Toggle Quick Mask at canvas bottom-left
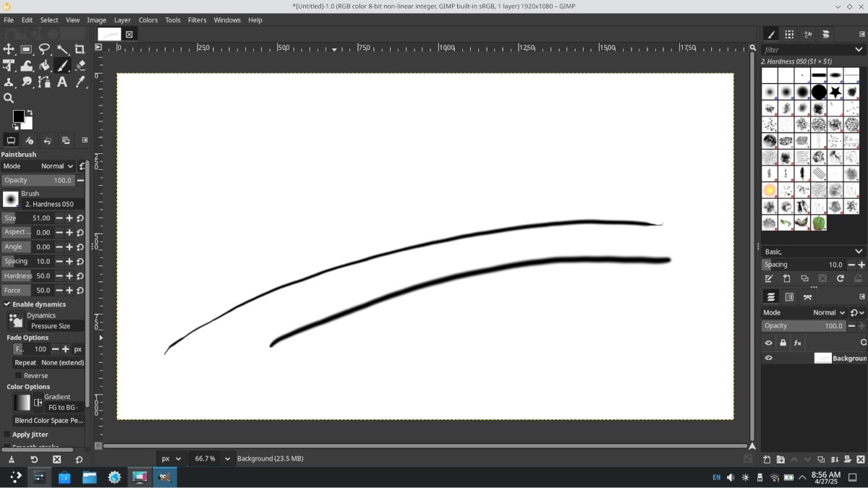 click(x=100, y=446)
